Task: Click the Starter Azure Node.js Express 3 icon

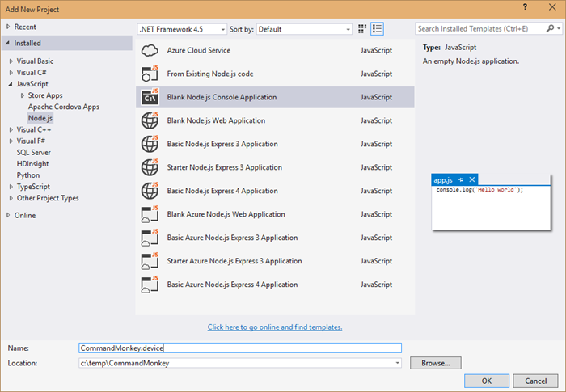Action: tap(150, 261)
